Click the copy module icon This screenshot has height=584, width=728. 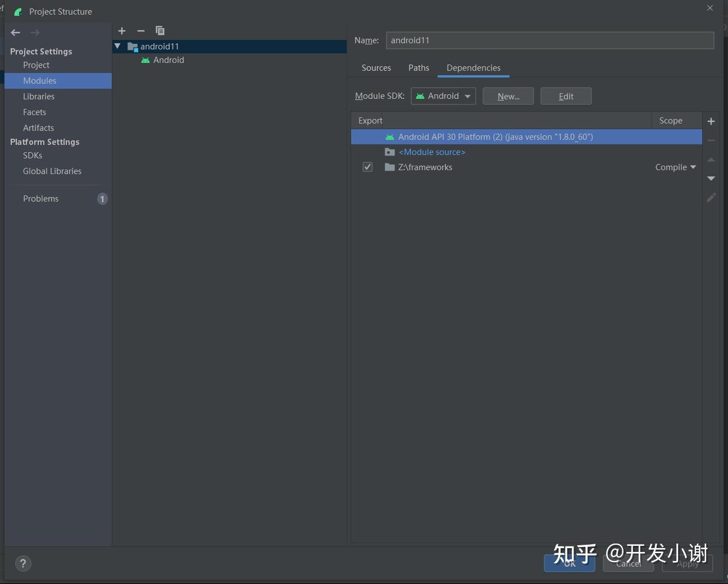tap(160, 31)
